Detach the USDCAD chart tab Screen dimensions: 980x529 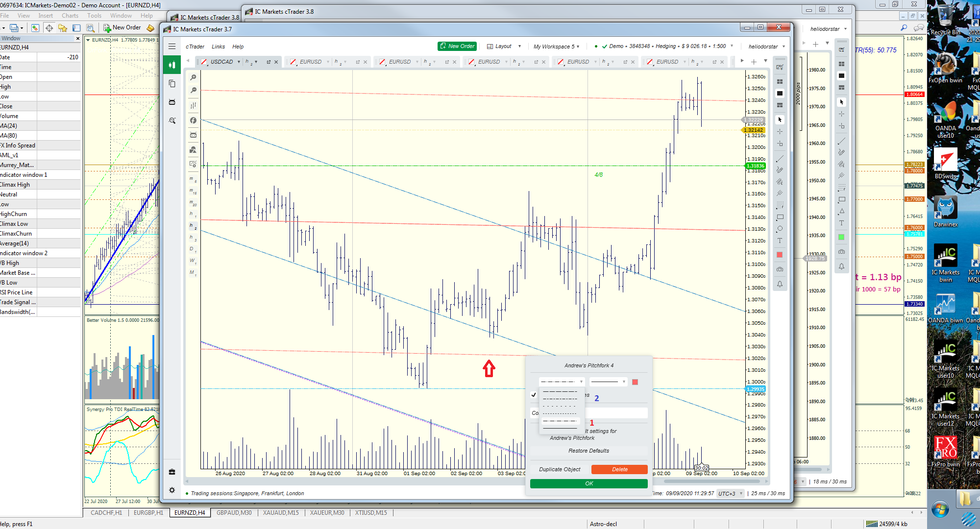(x=269, y=62)
